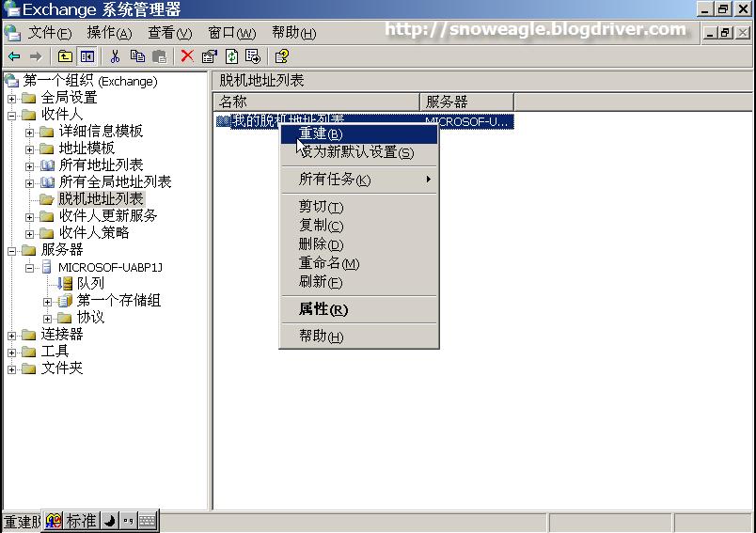Click the Back arrow toolbar icon

tap(14, 56)
